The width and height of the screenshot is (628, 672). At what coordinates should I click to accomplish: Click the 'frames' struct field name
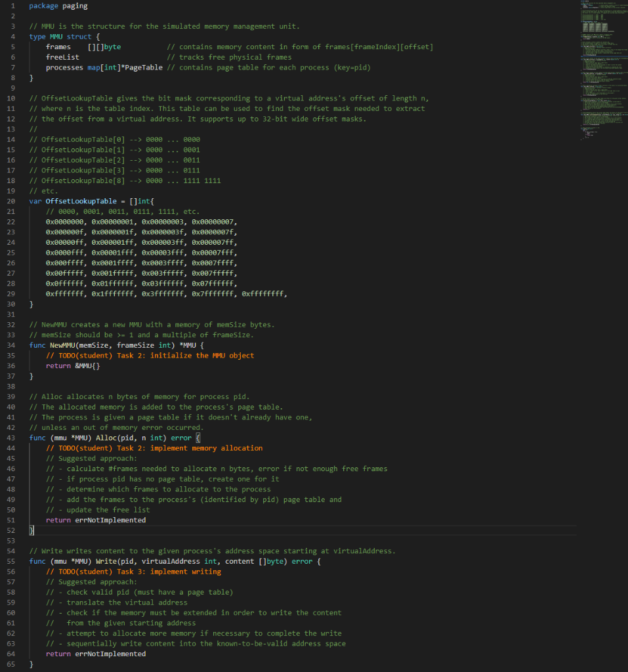point(58,47)
